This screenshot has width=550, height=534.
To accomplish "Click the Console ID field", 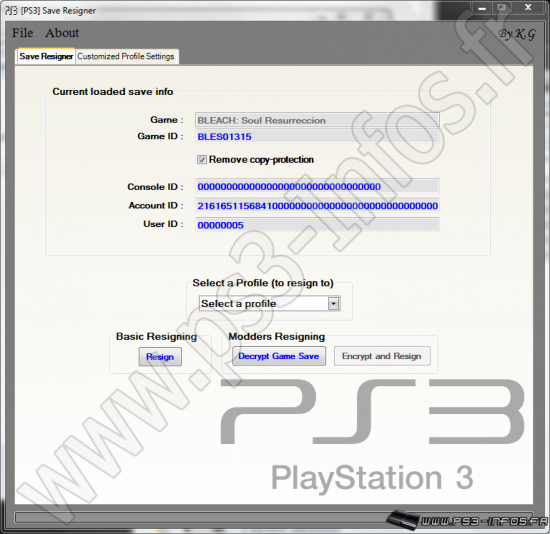I will (x=317, y=186).
